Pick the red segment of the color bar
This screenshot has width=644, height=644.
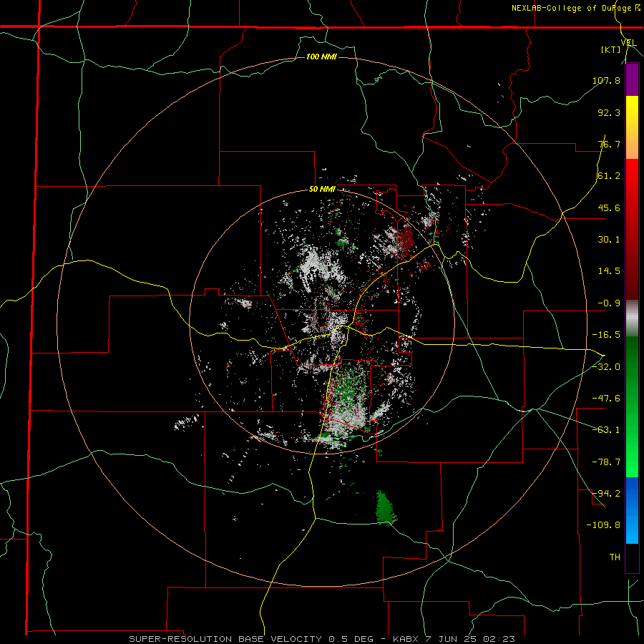(632, 229)
